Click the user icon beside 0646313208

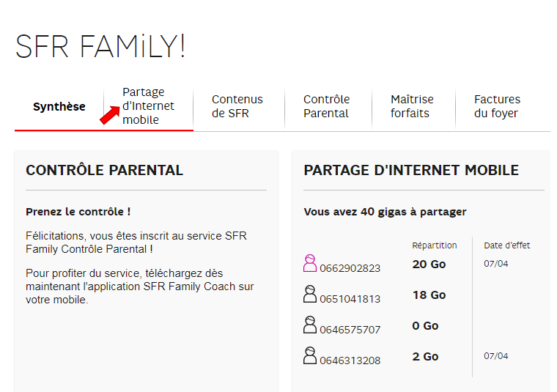point(310,355)
